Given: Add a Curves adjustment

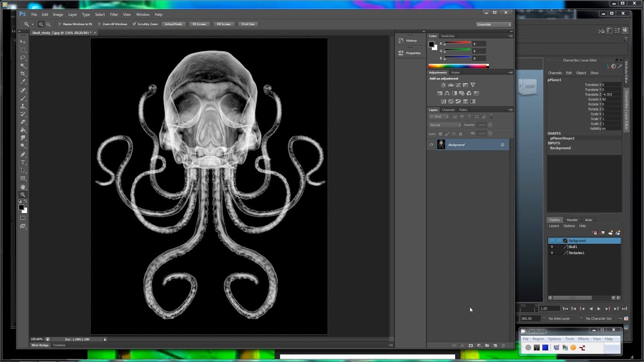Looking at the screenshot, I should [x=458, y=85].
